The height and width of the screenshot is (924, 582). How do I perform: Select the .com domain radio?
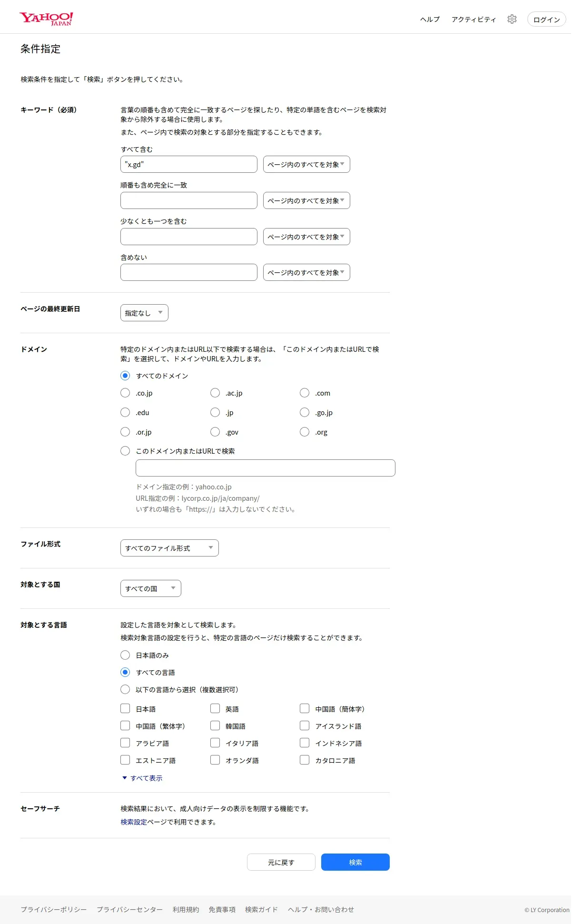[305, 393]
